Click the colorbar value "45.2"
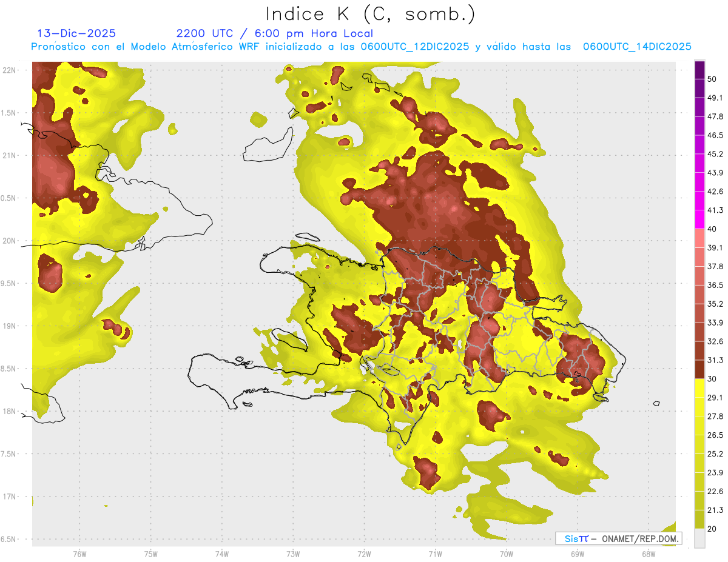 coord(716,154)
